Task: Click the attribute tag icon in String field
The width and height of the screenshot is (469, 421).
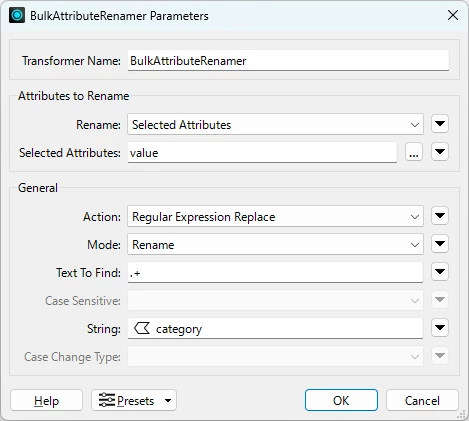Action: click(142, 328)
